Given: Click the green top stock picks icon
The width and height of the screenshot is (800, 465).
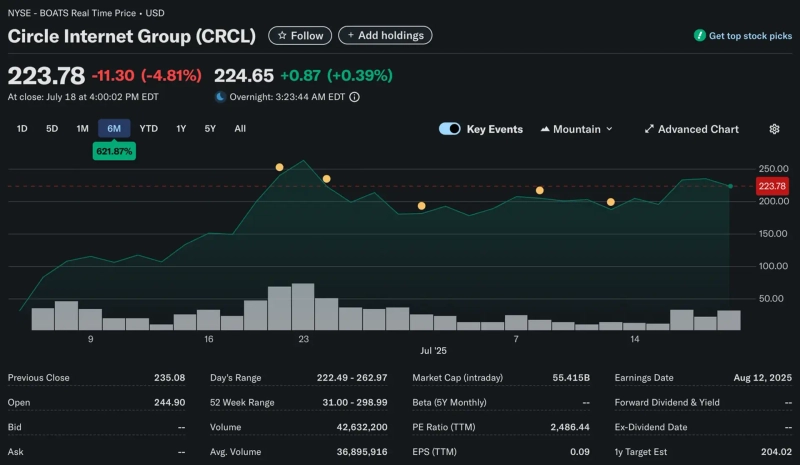Looking at the screenshot, I should (x=700, y=35).
